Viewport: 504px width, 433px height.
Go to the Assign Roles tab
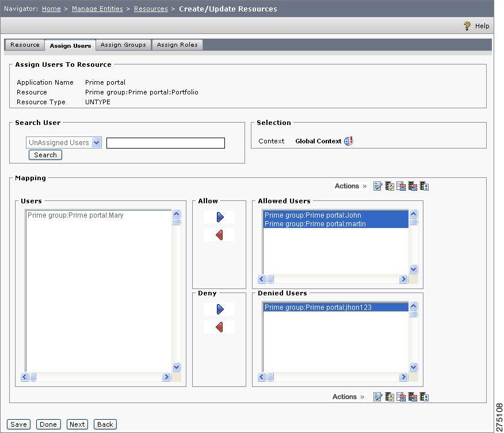(177, 45)
